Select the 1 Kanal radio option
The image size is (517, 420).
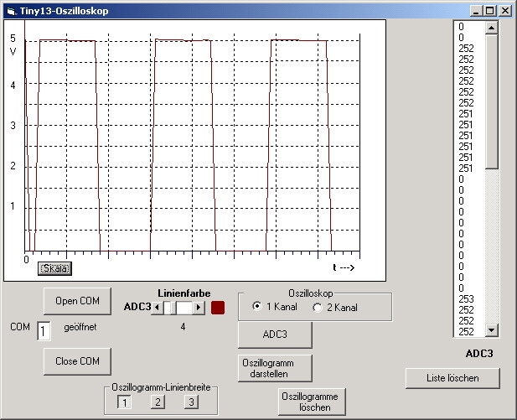point(257,308)
